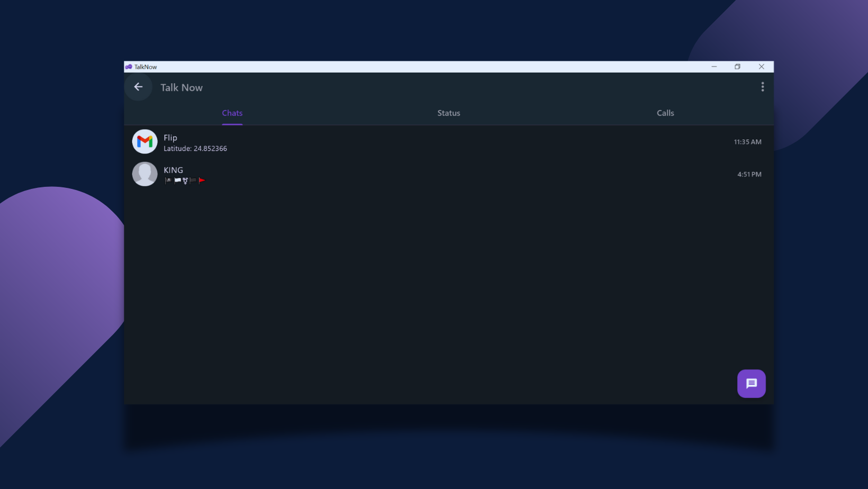Open the three-dot overflow menu
Viewport: 868px width, 489px height.
point(763,87)
